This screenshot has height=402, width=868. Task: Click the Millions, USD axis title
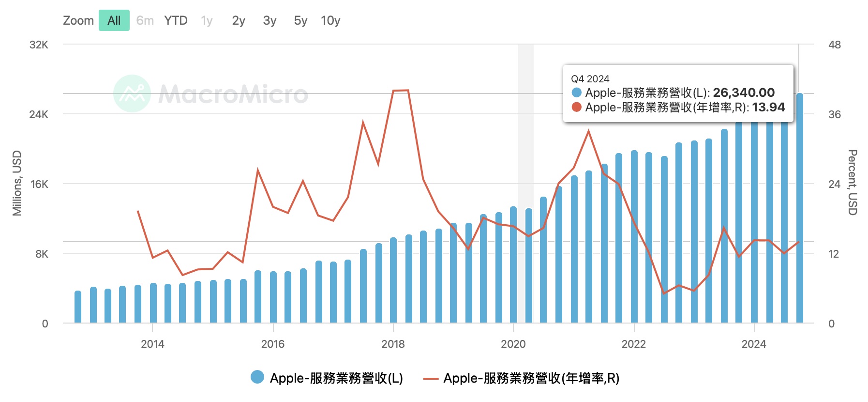click(x=17, y=183)
